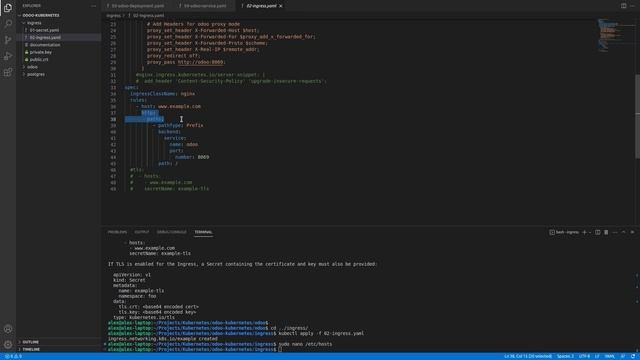Open Run and Debug view
Image resolution: width=640 pixels, height=360 pixels.
[8, 56]
